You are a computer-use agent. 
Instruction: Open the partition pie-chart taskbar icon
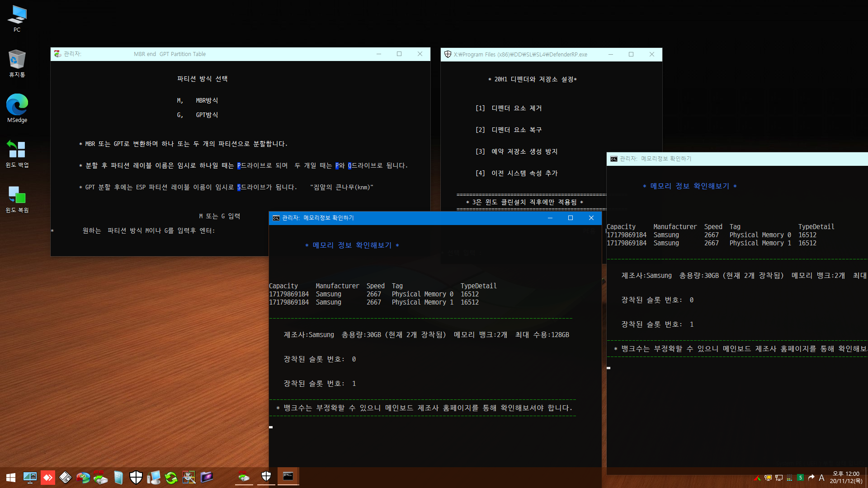coord(83,477)
